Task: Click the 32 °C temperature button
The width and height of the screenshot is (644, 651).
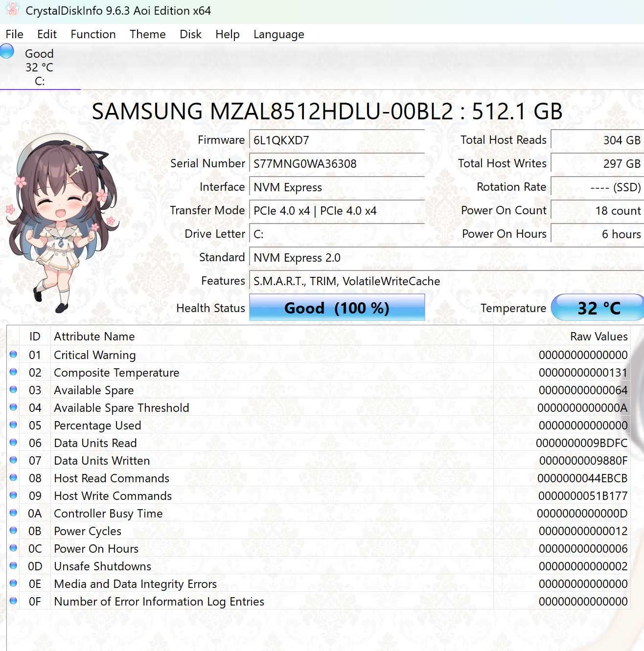Action: pos(599,308)
